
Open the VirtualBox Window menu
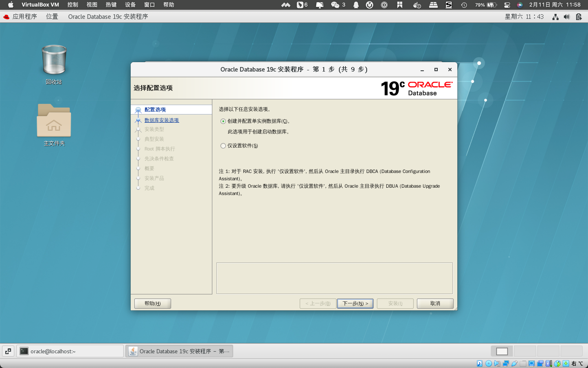pyautogui.click(x=149, y=5)
